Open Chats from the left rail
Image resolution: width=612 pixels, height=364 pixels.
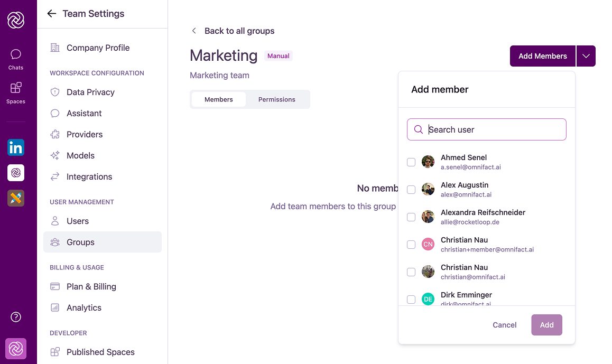coord(16,59)
